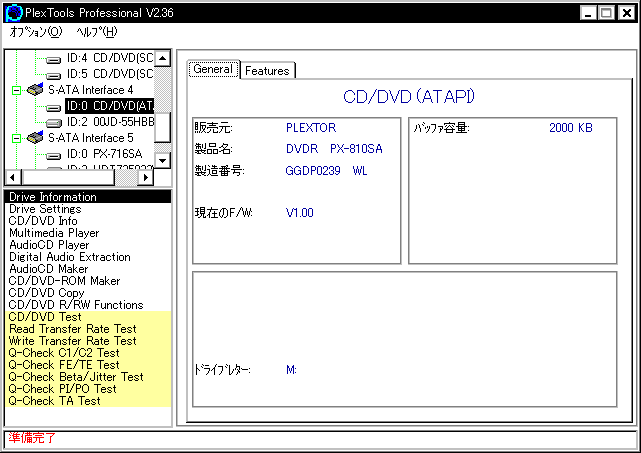Click the drive icon beside ID:5 CD/DVD
Viewport: 641px width, 453px height.
53,76
